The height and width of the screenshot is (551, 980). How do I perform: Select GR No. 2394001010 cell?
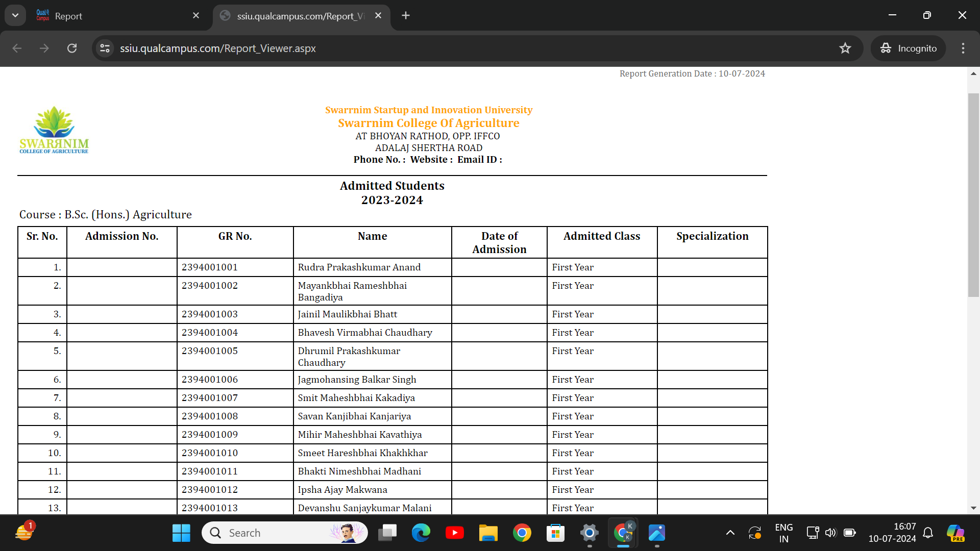coord(235,453)
